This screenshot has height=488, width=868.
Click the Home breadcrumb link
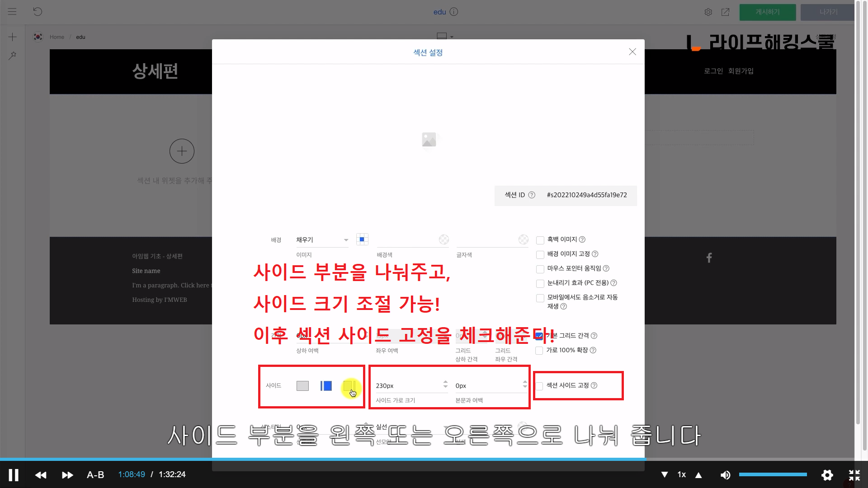point(57,37)
